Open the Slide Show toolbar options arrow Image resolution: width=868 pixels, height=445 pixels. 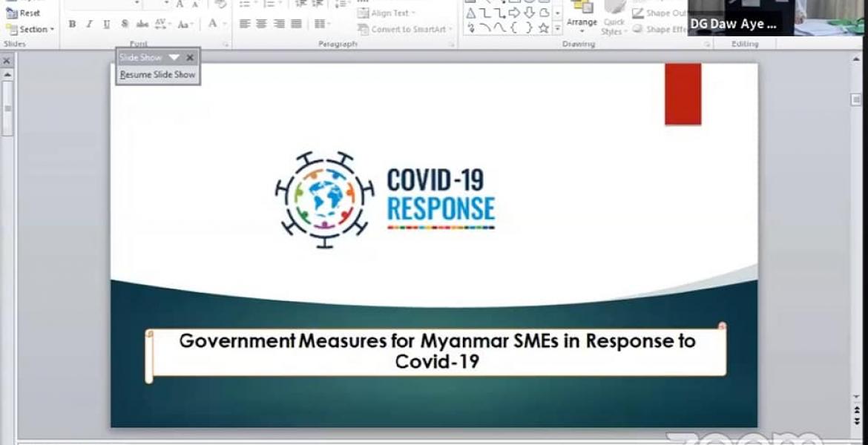[174, 57]
